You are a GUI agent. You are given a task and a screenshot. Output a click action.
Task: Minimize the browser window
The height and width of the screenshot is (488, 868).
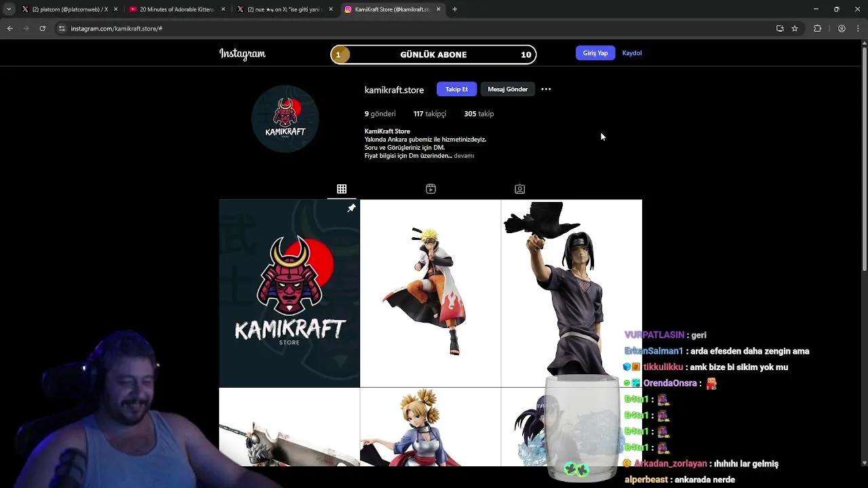pyautogui.click(x=816, y=9)
